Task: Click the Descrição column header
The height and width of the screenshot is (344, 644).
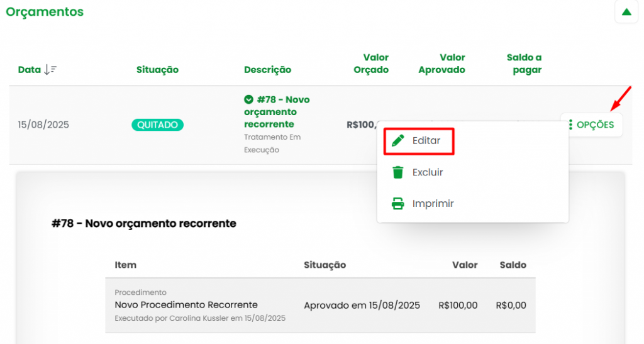Action: coord(267,70)
